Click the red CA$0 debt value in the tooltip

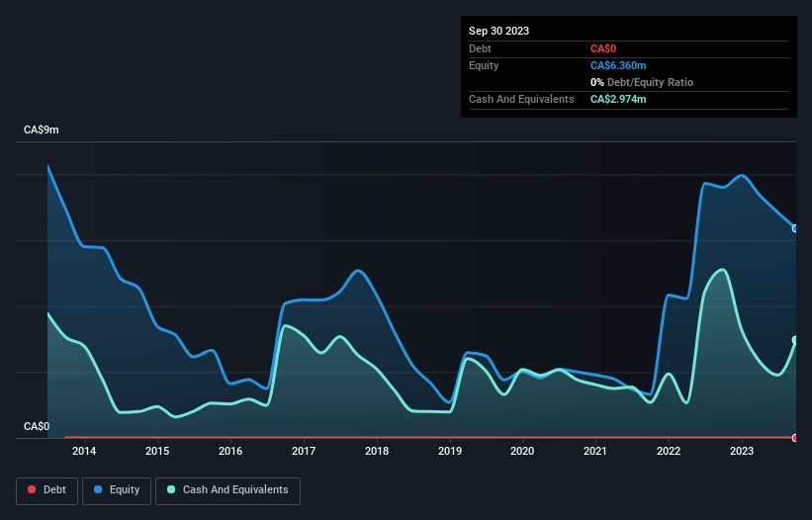point(603,48)
